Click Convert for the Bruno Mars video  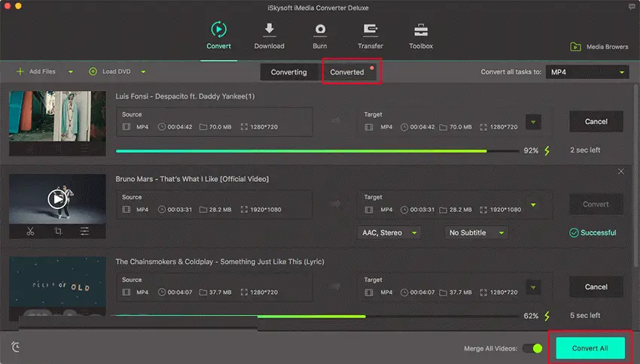pos(596,205)
